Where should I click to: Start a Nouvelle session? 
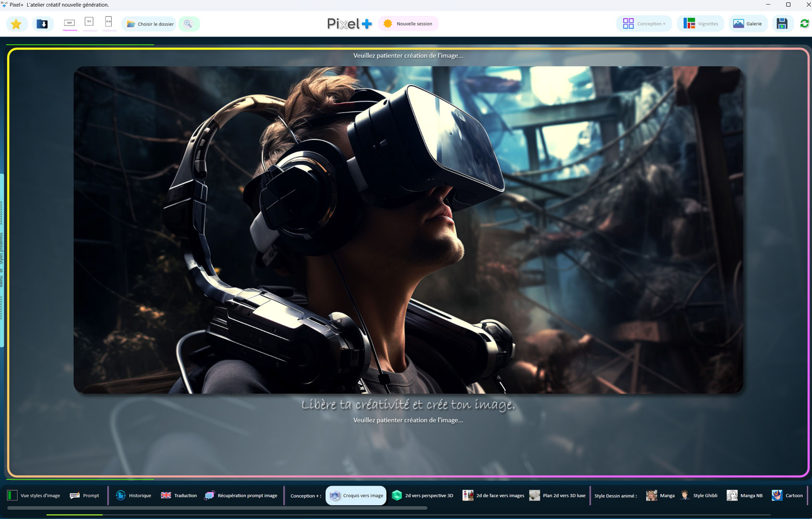pos(408,24)
